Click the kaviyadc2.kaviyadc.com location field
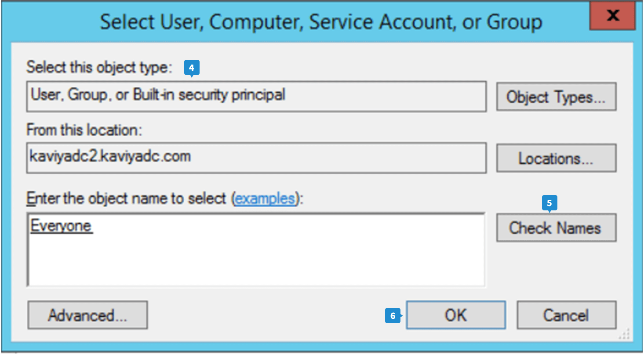 (256, 157)
